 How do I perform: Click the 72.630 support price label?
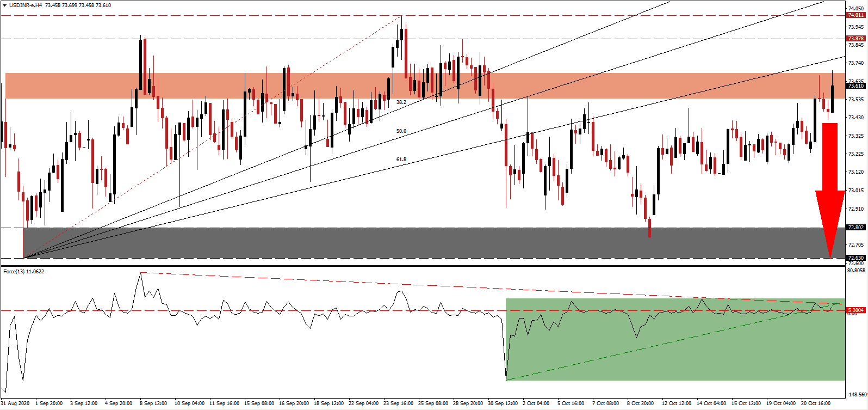click(x=855, y=258)
